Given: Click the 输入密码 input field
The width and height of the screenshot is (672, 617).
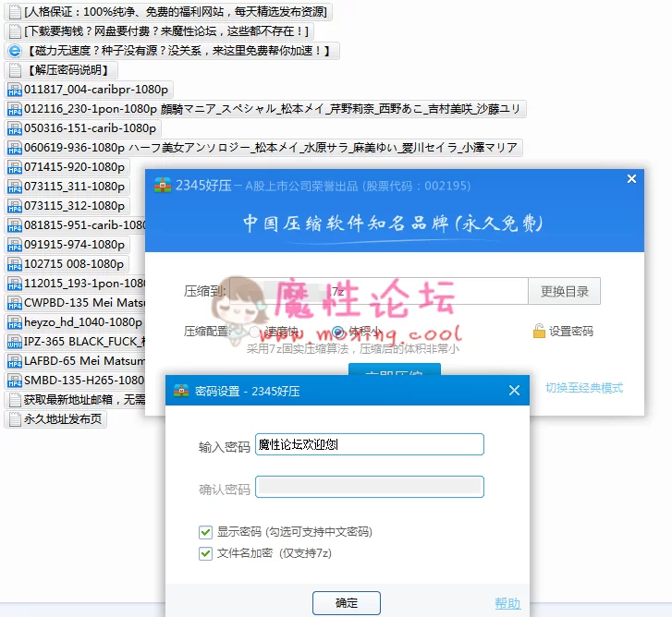Looking at the screenshot, I should 370,444.
